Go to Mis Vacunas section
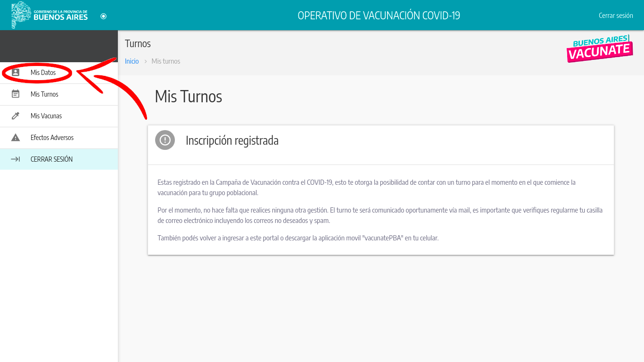Screen dimensions: 644x362 click(46, 116)
